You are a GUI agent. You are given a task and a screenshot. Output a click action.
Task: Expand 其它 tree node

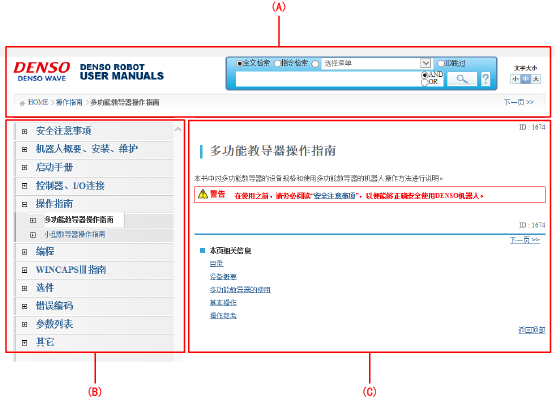coord(24,343)
